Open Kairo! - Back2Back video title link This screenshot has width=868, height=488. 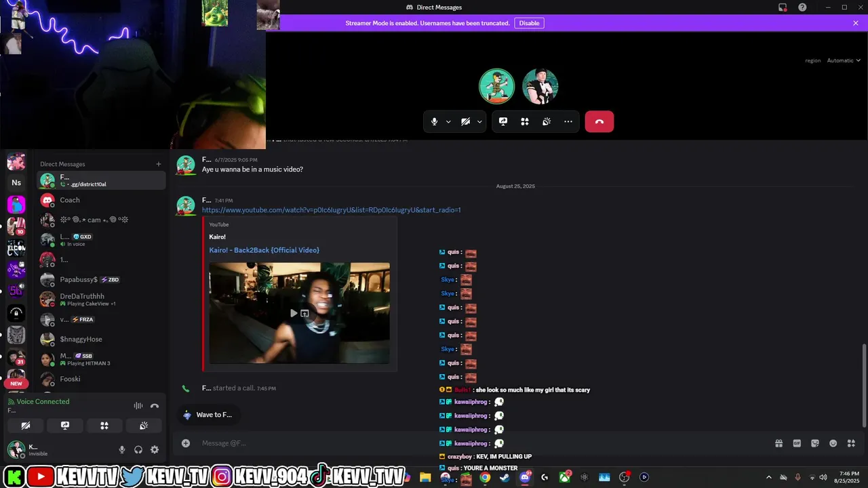(x=264, y=250)
